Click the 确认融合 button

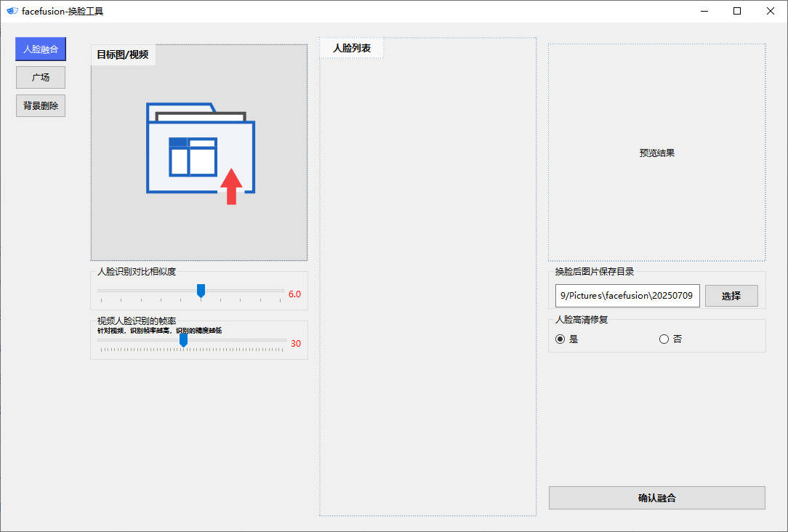[x=657, y=498]
